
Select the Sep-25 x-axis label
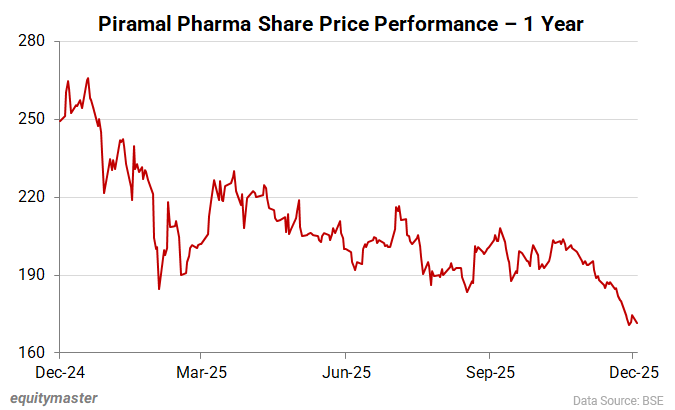[489, 372]
